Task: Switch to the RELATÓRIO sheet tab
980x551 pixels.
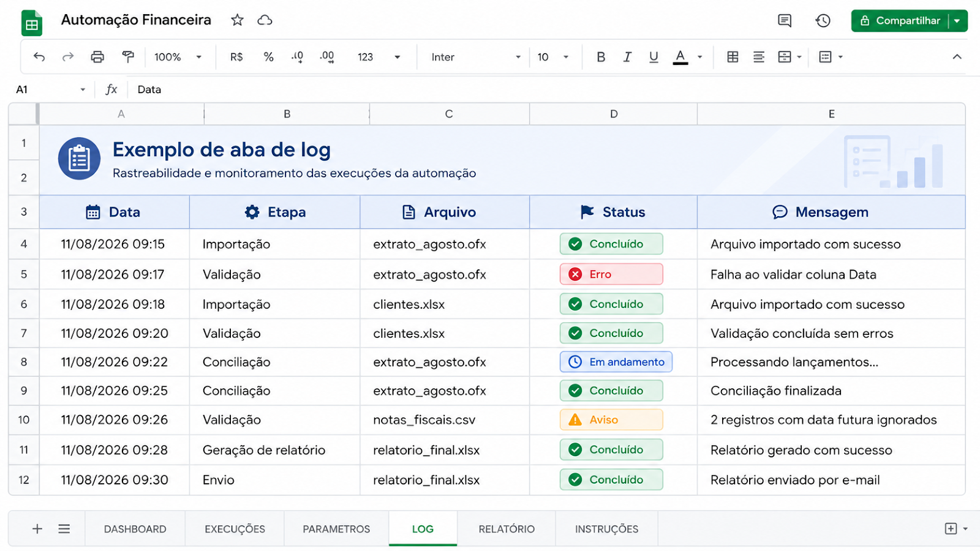Action: click(507, 529)
